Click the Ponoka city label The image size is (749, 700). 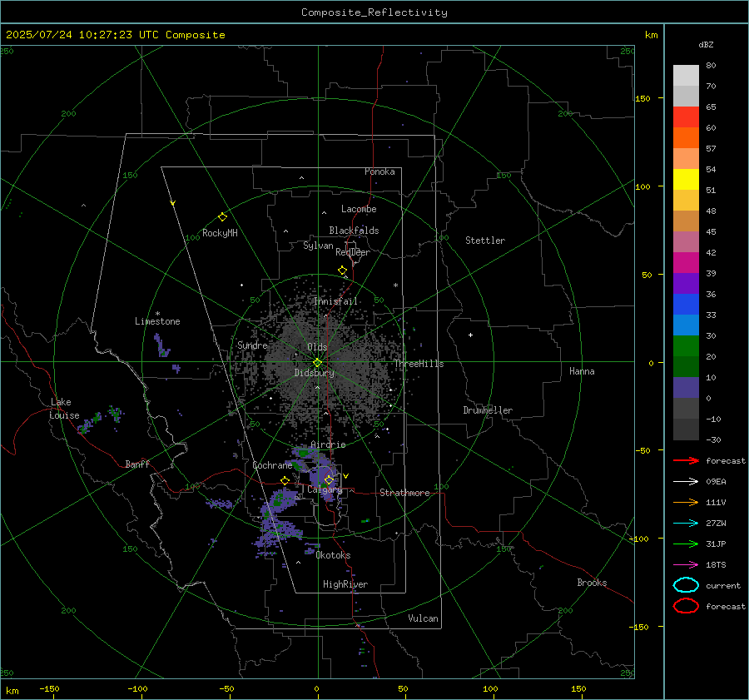(379, 171)
